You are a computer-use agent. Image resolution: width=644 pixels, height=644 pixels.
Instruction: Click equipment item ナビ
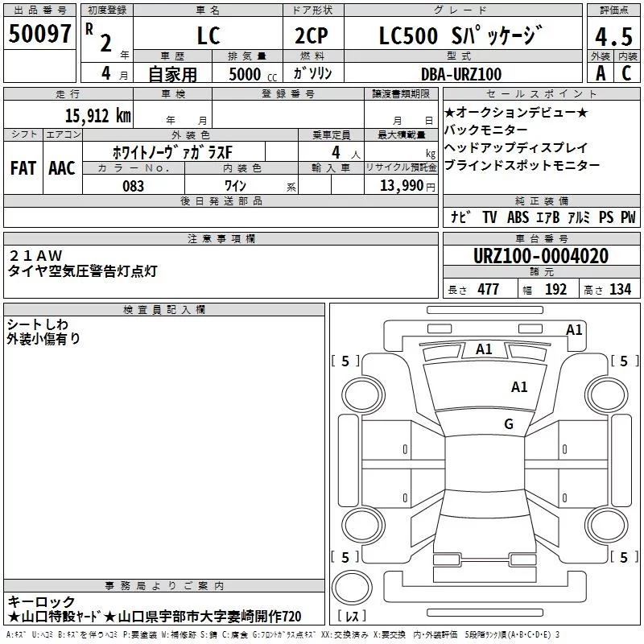coord(460,217)
